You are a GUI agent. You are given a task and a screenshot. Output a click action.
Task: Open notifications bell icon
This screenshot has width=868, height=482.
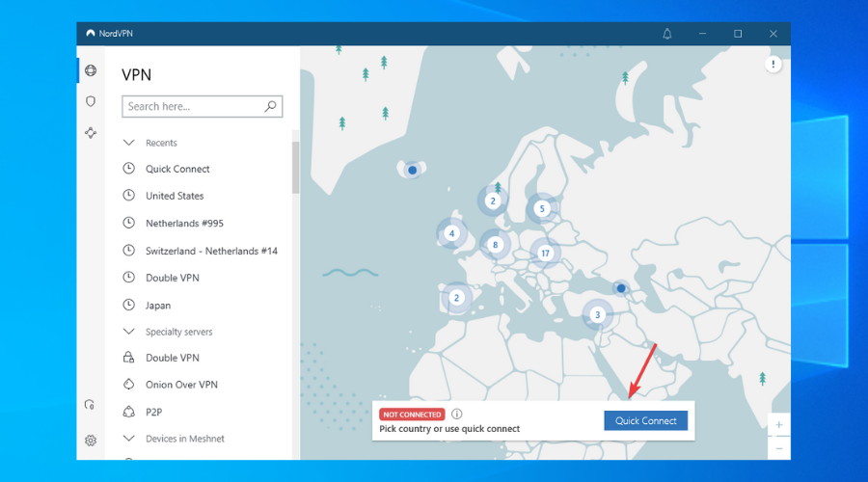coord(667,34)
